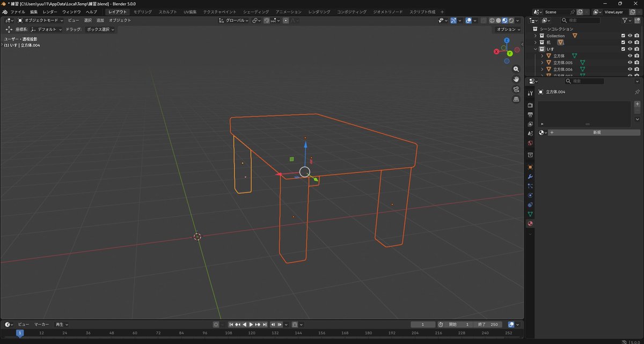The height and width of the screenshot is (344, 644).
Task: Play the animation forward
Action: [x=251, y=324]
